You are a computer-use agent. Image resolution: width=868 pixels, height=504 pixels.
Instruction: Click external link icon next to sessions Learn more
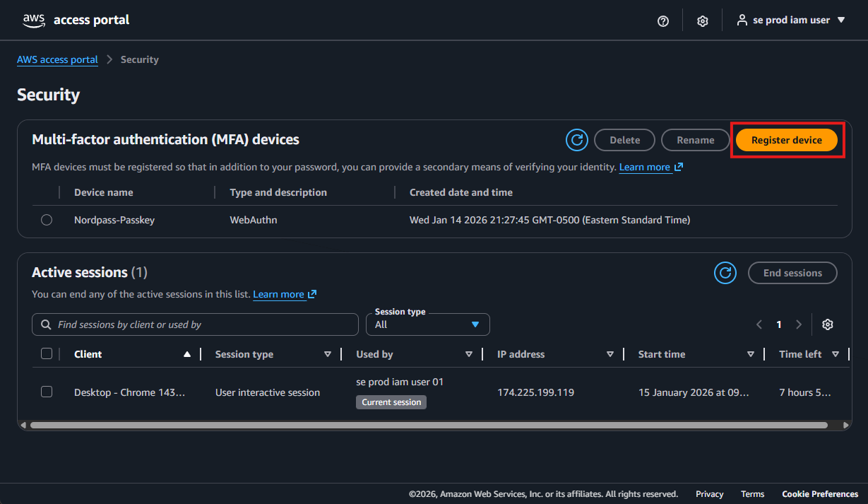(x=312, y=294)
